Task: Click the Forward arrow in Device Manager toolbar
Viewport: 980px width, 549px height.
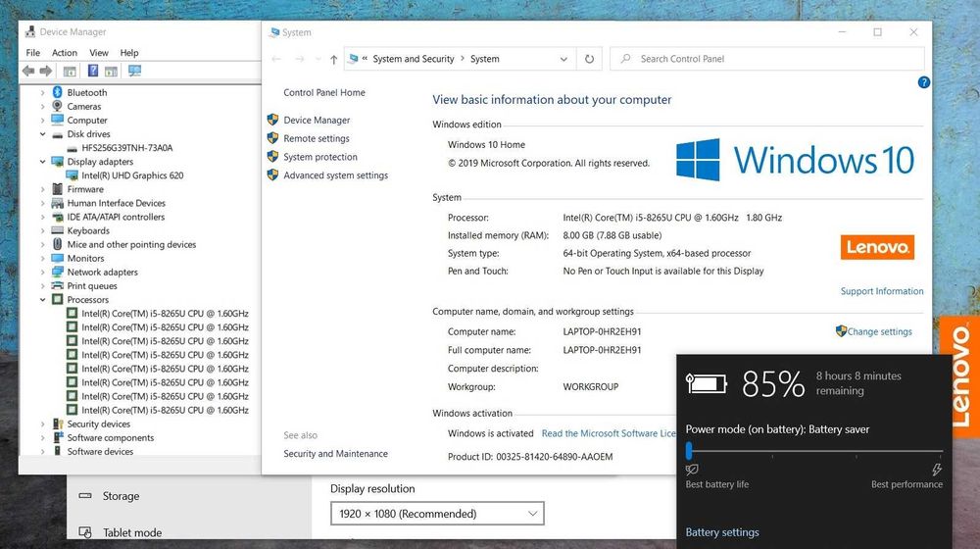Action: [x=46, y=72]
